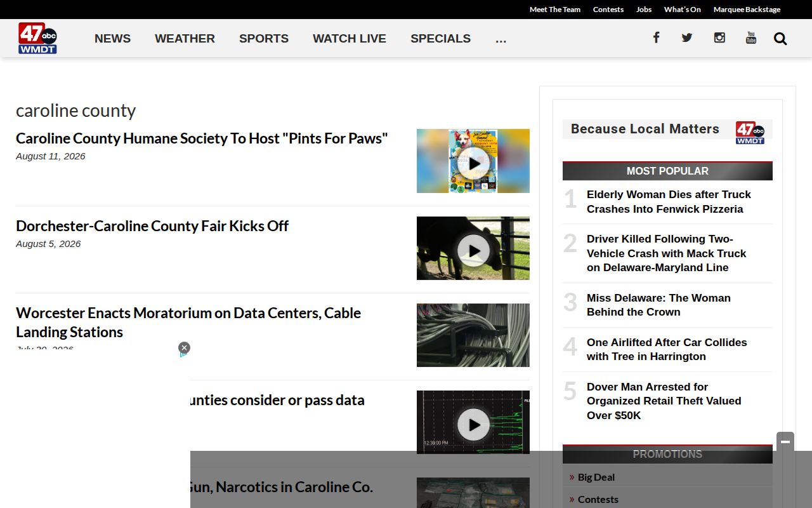Open the counties consider data centers article

277,400
